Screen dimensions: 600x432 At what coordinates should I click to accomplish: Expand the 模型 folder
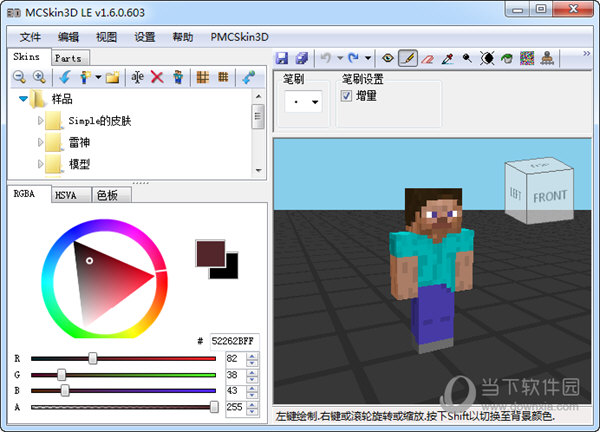click(x=41, y=164)
